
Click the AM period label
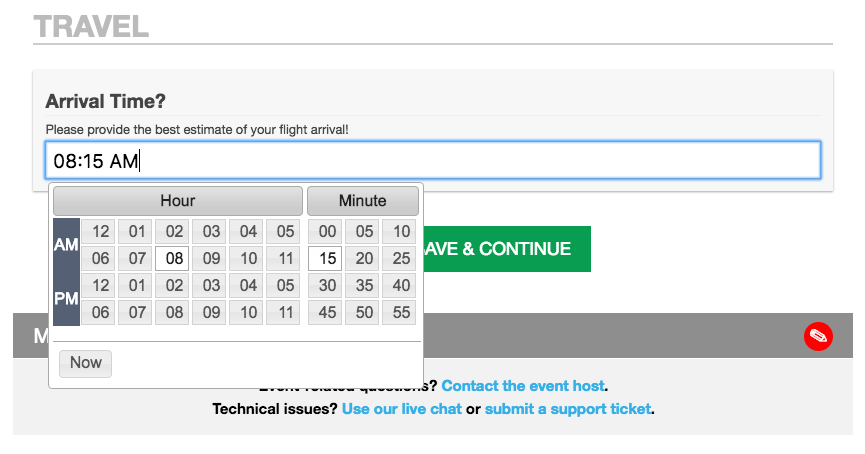[x=66, y=245]
